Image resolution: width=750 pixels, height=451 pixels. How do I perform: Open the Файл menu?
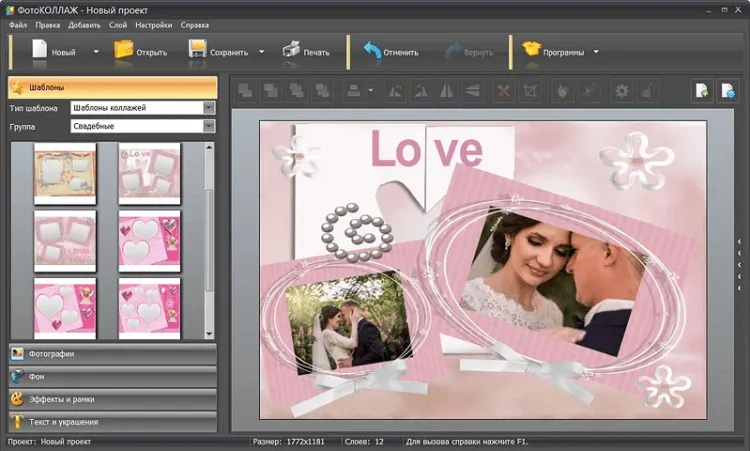point(18,24)
